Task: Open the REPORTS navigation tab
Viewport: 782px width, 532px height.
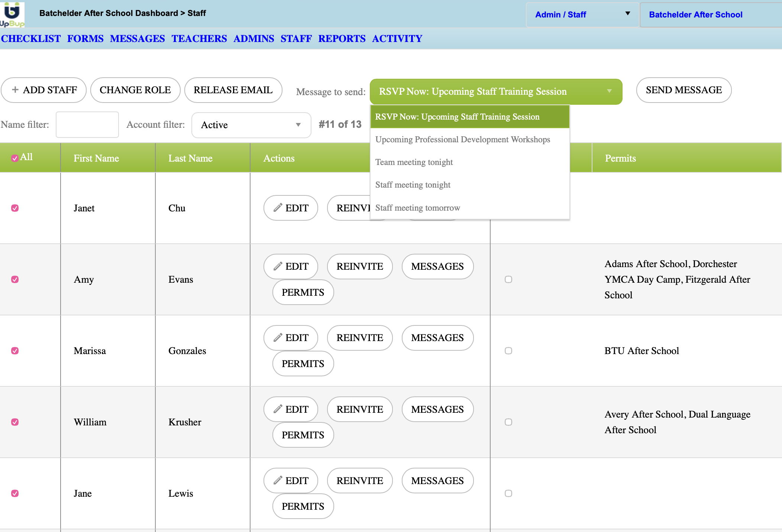Action: pyautogui.click(x=342, y=39)
